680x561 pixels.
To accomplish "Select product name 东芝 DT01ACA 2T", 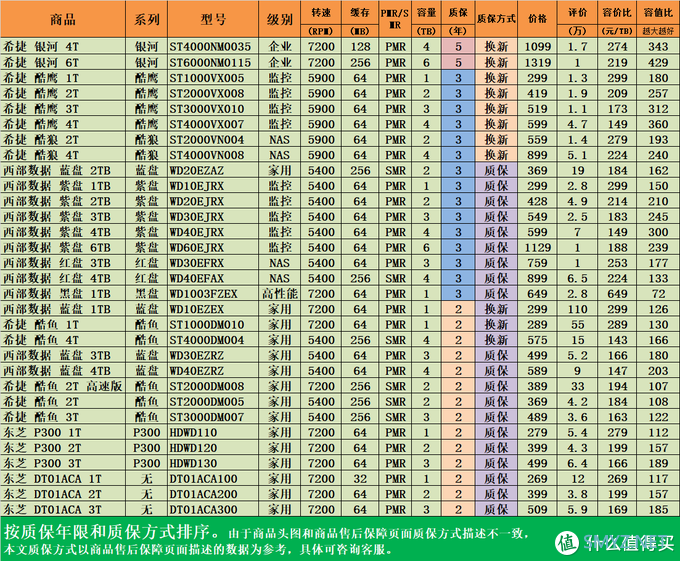I will (x=52, y=494).
